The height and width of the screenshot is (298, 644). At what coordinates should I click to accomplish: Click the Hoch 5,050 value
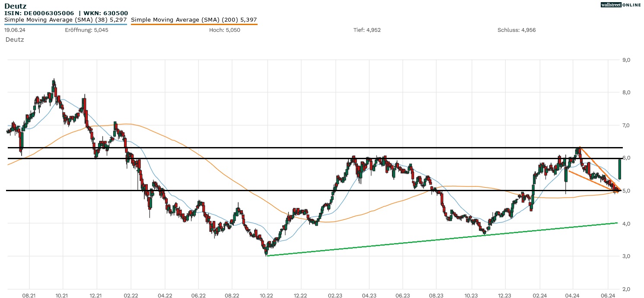pyautogui.click(x=224, y=30)
